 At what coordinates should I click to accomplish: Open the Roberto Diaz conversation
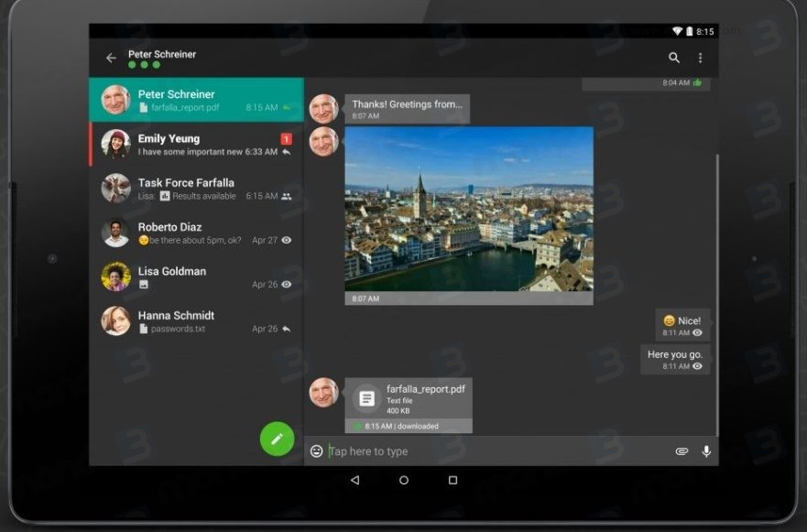pyautogui.click(x=197, y=233)
